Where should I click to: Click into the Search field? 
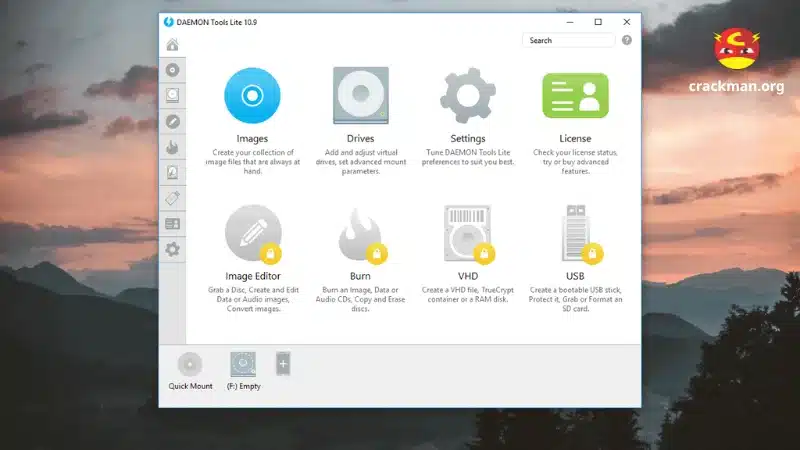click(568, 40)
